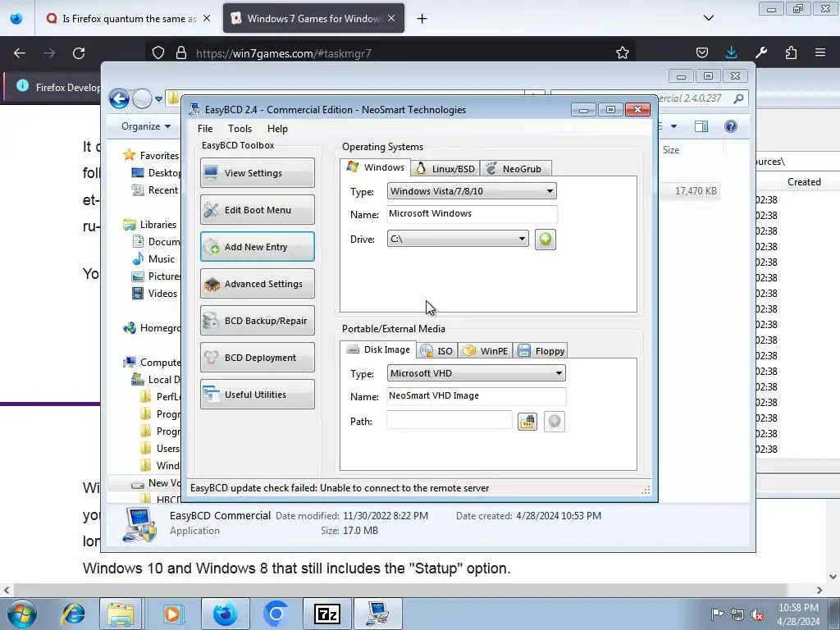840x630 pixels.
Task: Open the Edit Boot Menu section
Action: point(257,209)
